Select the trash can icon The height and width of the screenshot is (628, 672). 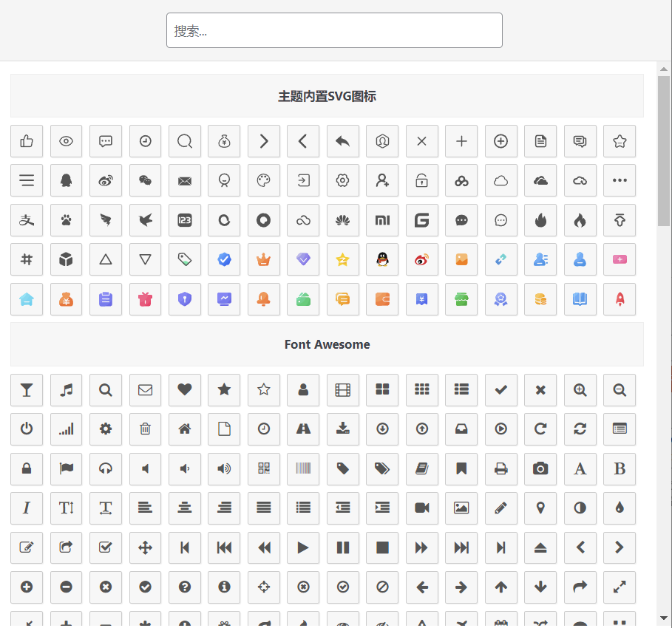point(146,429)
